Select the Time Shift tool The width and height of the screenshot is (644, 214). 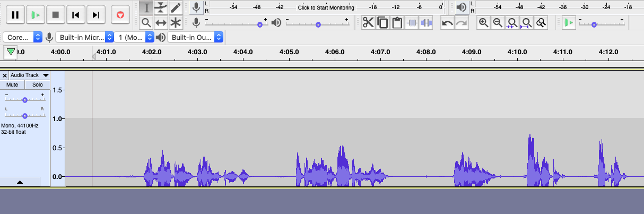coord(161,23)
